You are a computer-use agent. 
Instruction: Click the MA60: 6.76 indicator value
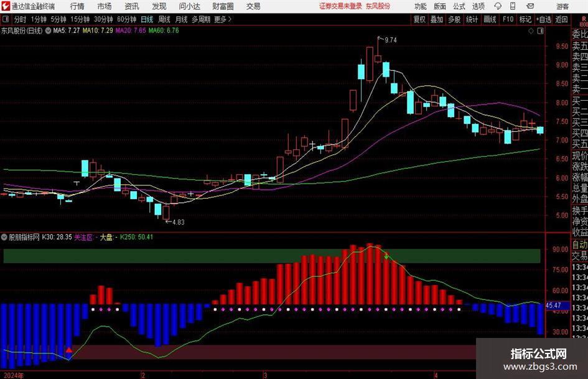pyautogui.click(x=164, y=30)
